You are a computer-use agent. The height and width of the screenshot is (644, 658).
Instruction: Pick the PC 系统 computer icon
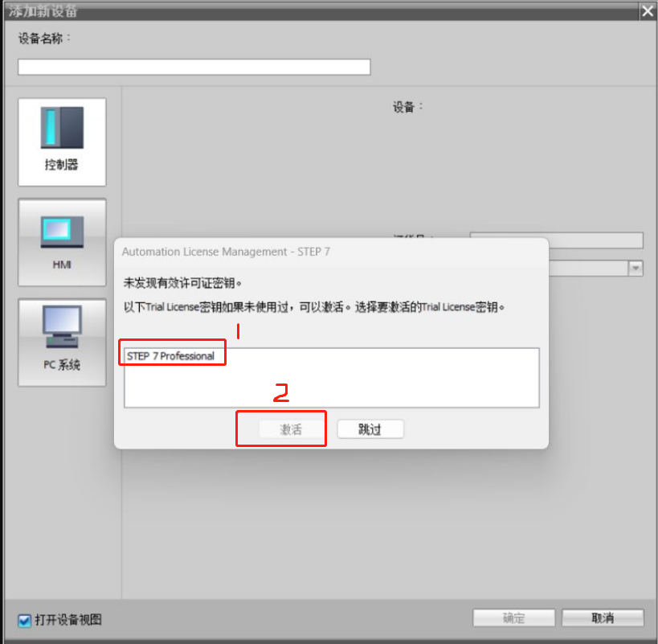coord(62,343)
